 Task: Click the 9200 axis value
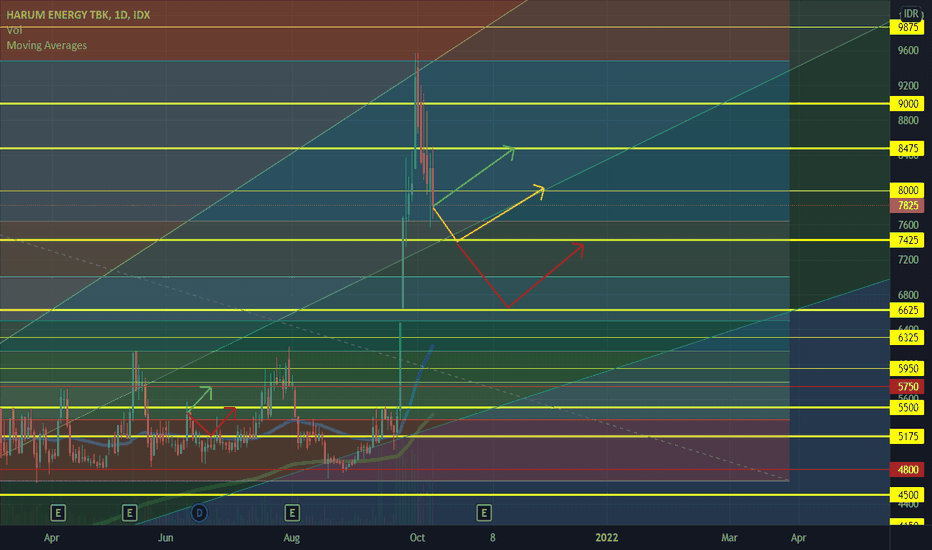tap(908, 86)
